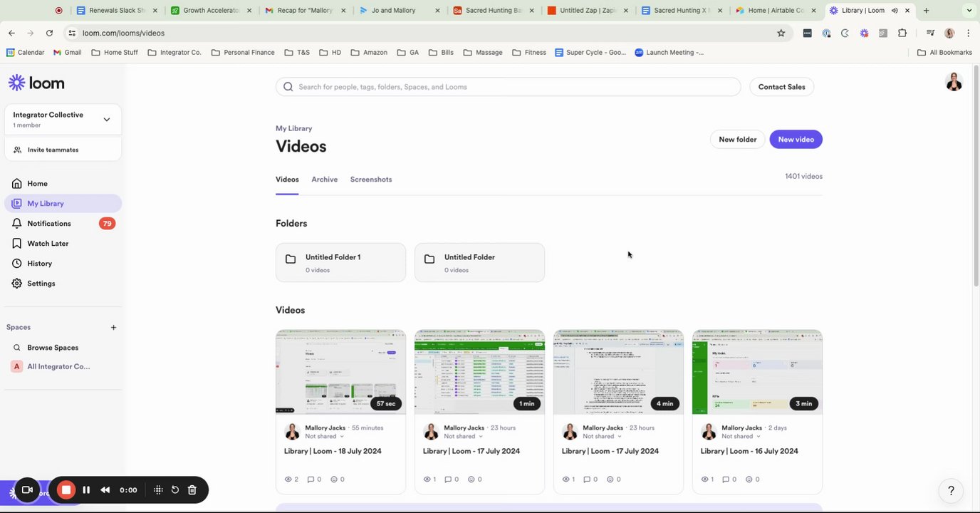The width and height of the screenshot is (980, 513).
Task: Open the Untitled Folder with 0 videos
Action: coord(479,263)
